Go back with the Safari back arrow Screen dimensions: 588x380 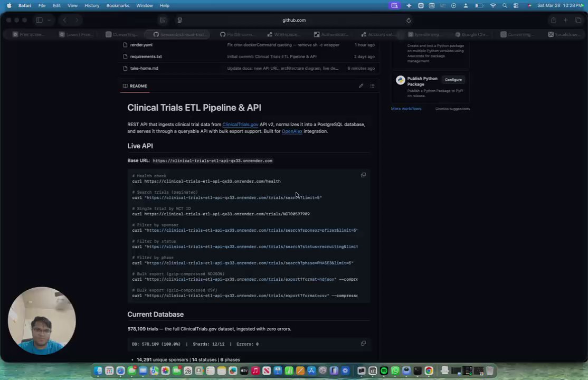[64, 20]
